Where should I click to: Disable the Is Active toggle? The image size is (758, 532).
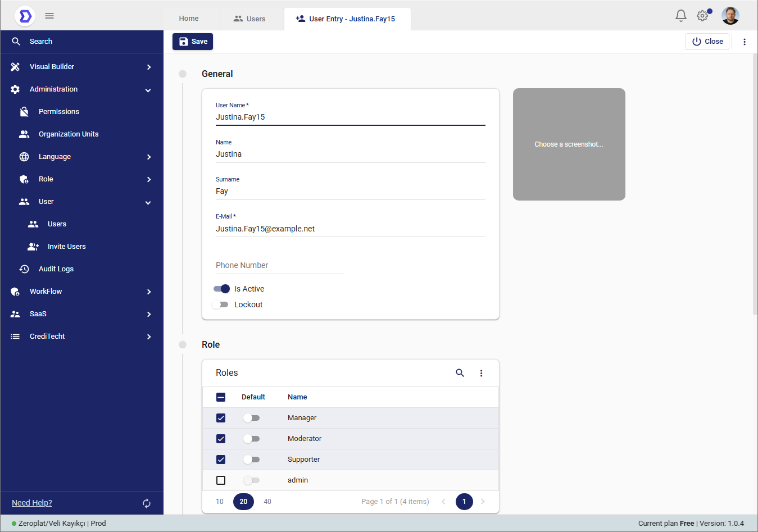[x=221, y=289]
